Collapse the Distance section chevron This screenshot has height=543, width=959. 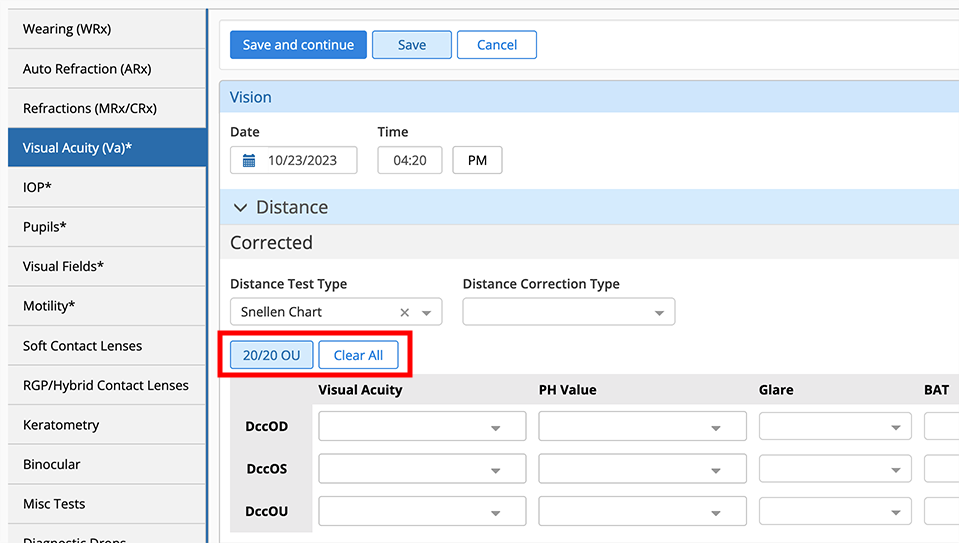240,208
